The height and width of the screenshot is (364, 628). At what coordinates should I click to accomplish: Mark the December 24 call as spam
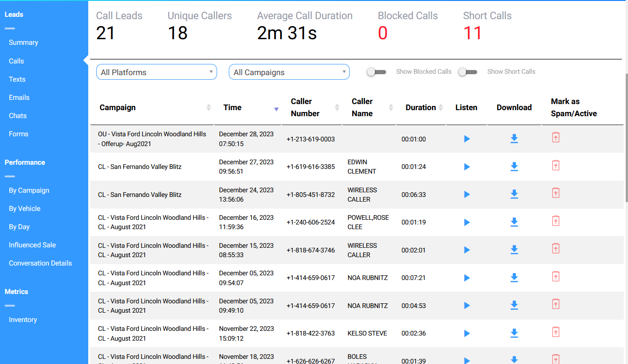(x=556, y=193)
